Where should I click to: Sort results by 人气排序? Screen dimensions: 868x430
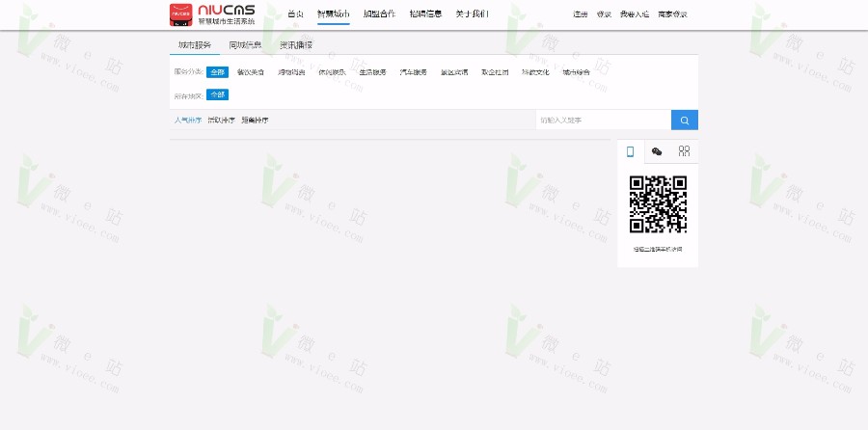pyautogui.click(x=188, y=121)
